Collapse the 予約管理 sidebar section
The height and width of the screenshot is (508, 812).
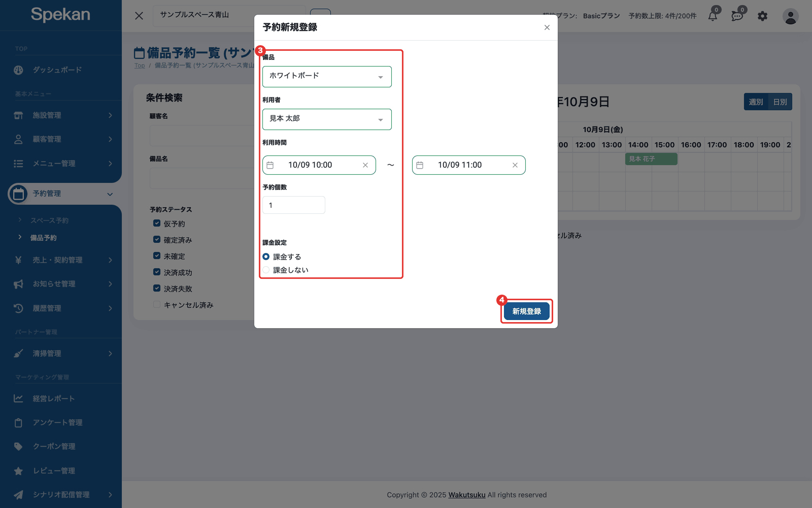[110, 194]
